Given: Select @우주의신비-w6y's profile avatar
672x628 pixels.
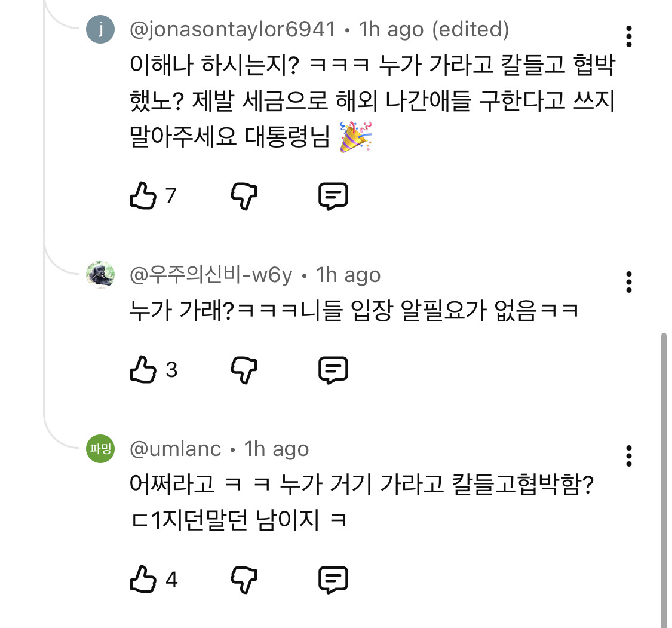Looking at the screenshot, I should pos(101,274).
